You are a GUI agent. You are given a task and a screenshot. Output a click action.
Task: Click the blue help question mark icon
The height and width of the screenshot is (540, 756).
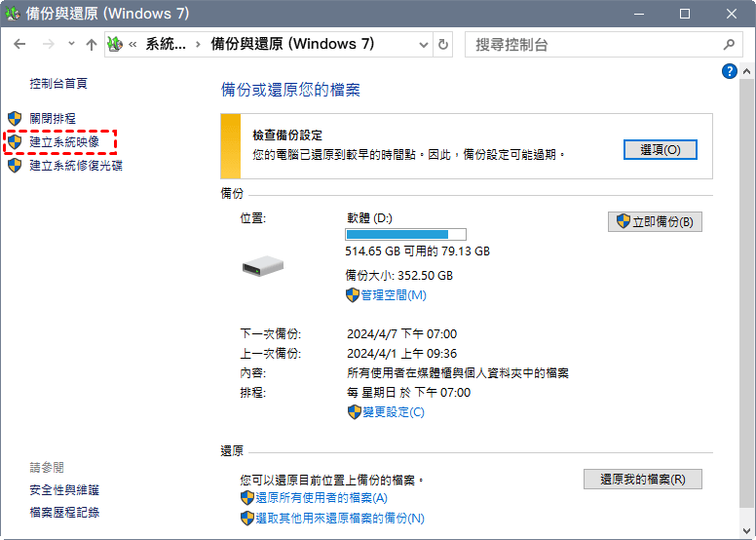pyautogui.click(x=729, y=72)
